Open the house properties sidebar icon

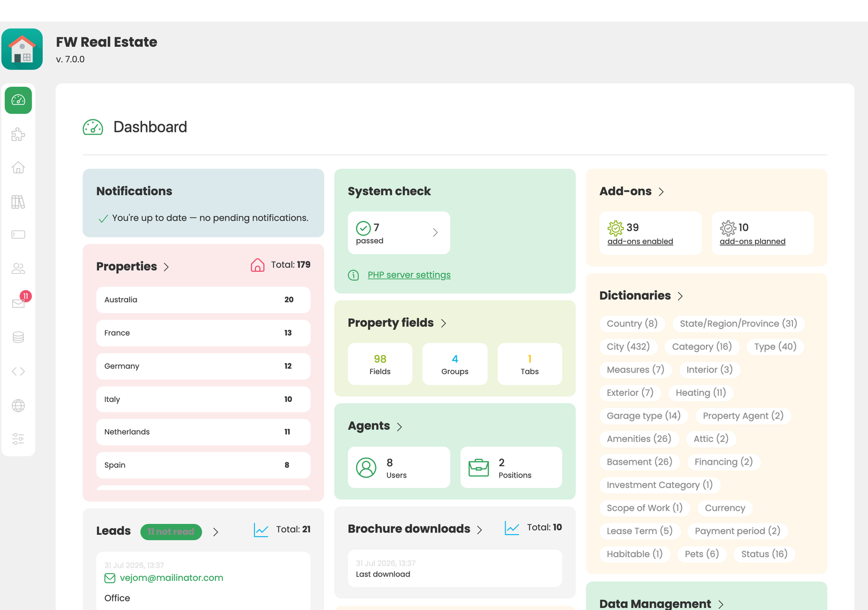click(18, 168)
